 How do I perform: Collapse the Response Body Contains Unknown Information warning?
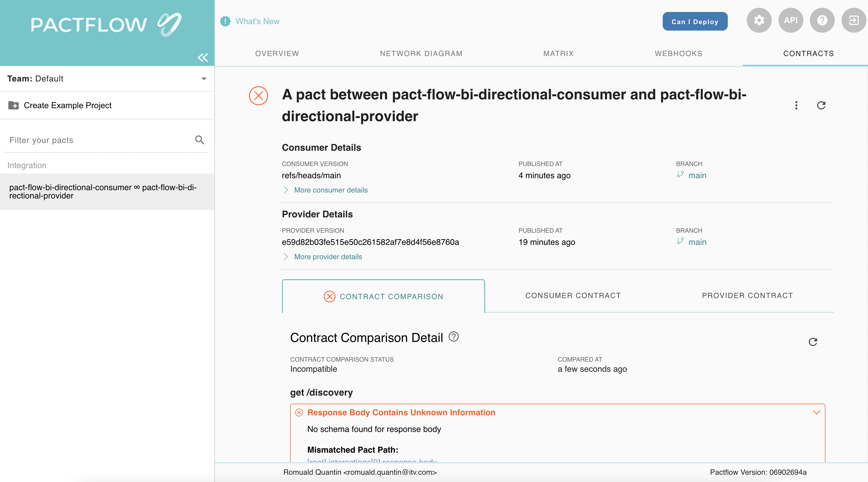[816, 412]
